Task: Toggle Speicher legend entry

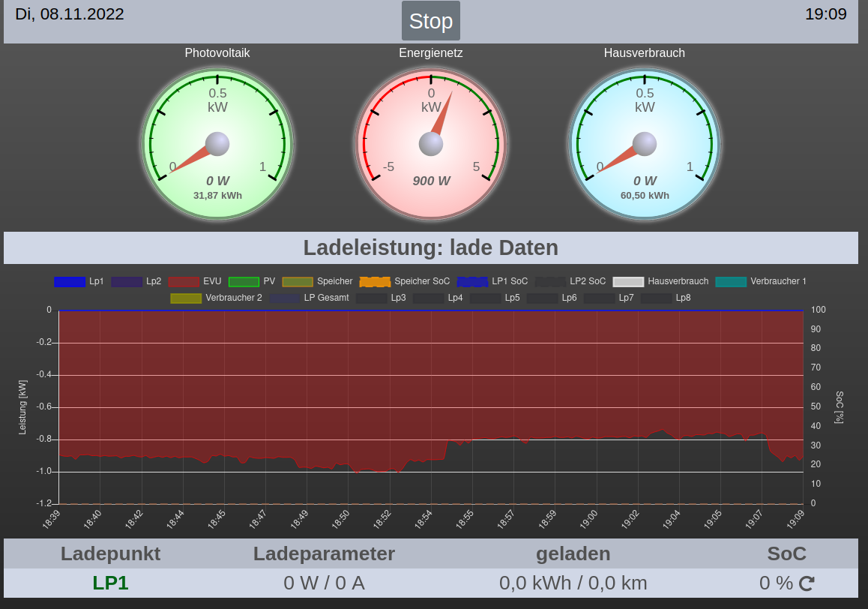Action: click(x=317, y=282)
